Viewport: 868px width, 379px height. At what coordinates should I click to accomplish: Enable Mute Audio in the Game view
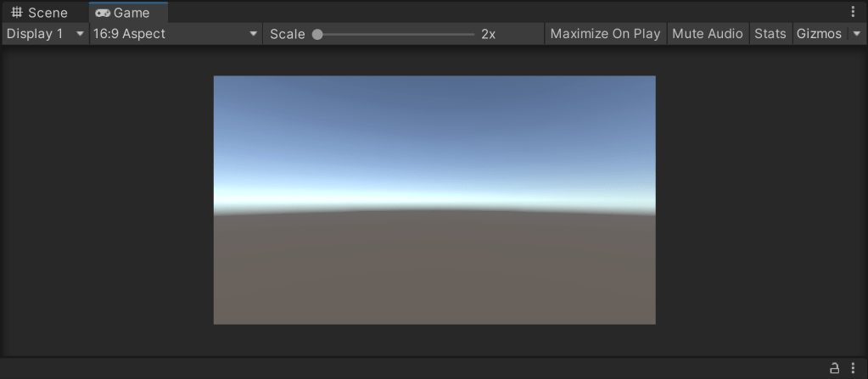point(708,34)
